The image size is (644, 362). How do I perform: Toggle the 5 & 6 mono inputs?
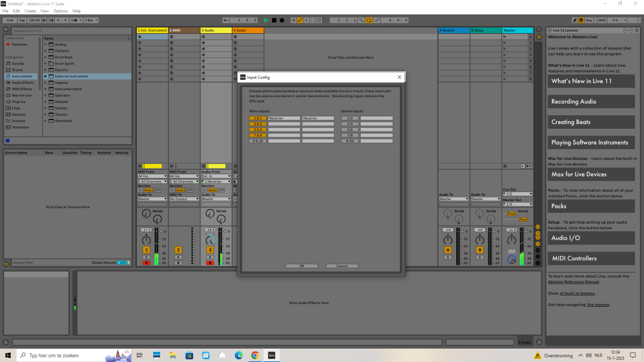(x=258, y=129)
